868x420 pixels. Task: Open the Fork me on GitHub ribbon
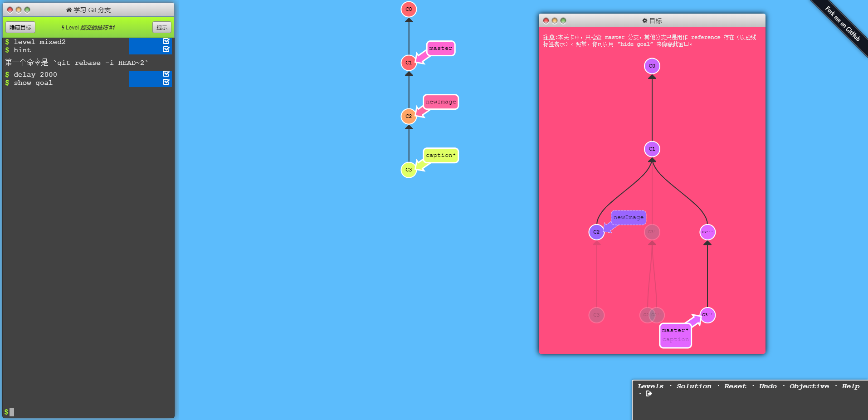pos(842,24)
